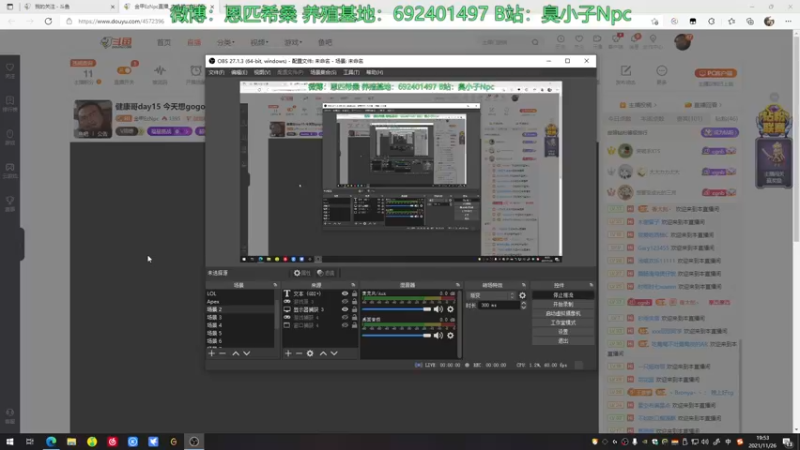The height and width of the screenshot is (450, 800).
Task: Pop out the Sources dock panel
Action: point(353,285)
